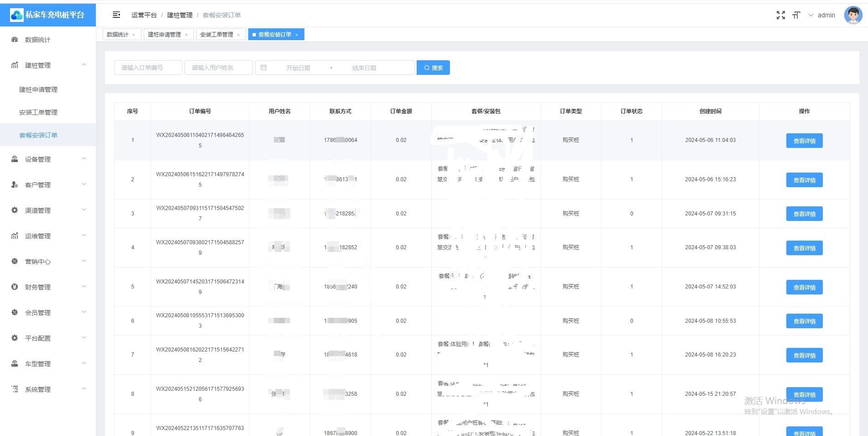This screenshot has height=436, width=868.
Task: Click 建桩管理 chart icon in sidebar
Action: [x=15, y=65]
